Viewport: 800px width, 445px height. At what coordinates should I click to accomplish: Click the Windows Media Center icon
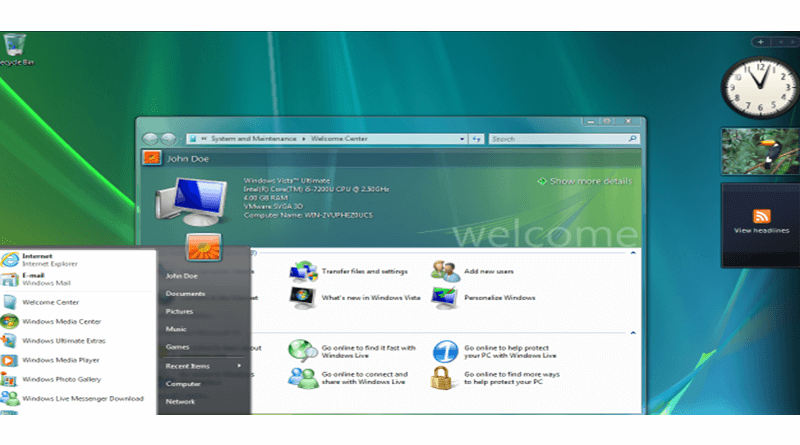coord(10,322)
